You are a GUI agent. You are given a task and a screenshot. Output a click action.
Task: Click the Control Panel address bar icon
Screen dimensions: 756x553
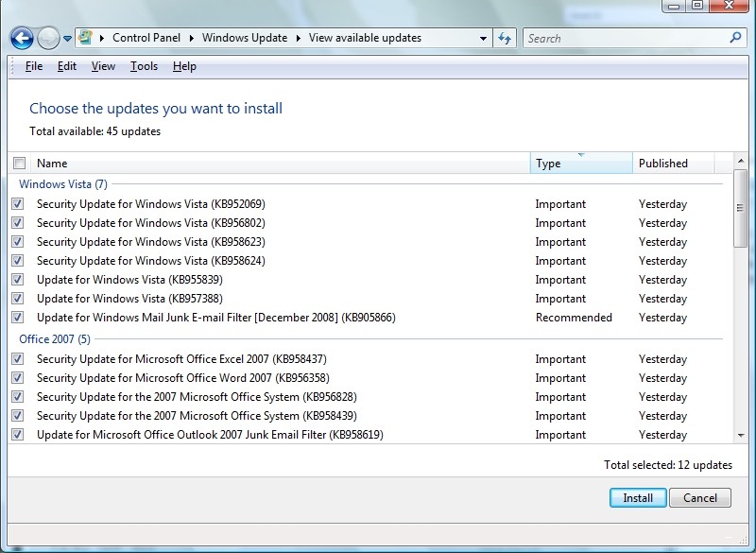tap(85, 37)
